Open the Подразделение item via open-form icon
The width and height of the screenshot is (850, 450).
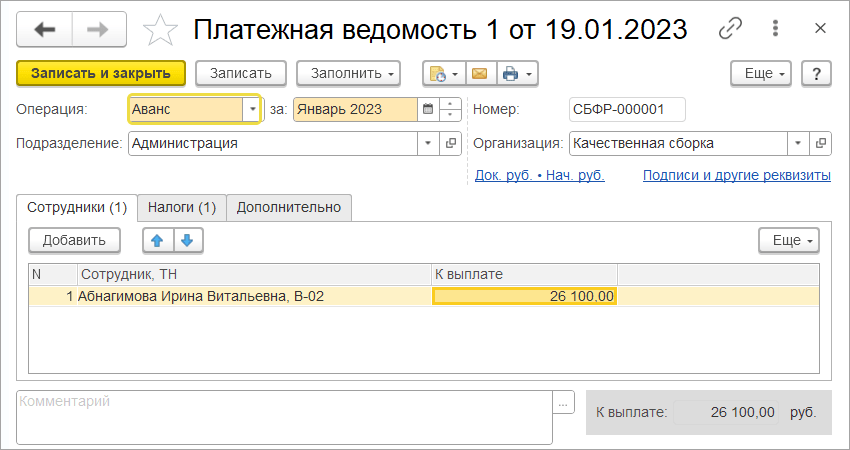coord(450,144)
